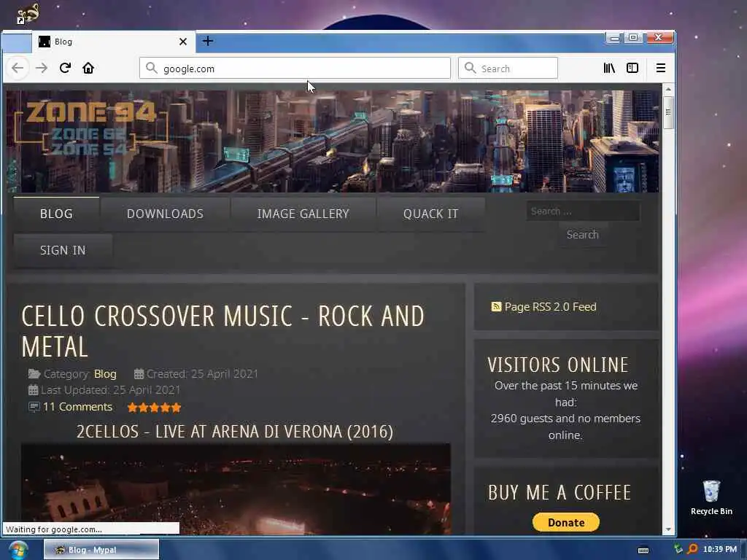Image resolution: width=747 pixels, height=560 pixels.
Task: Select the Blog browser tab
Action: (x=113, y=42)
